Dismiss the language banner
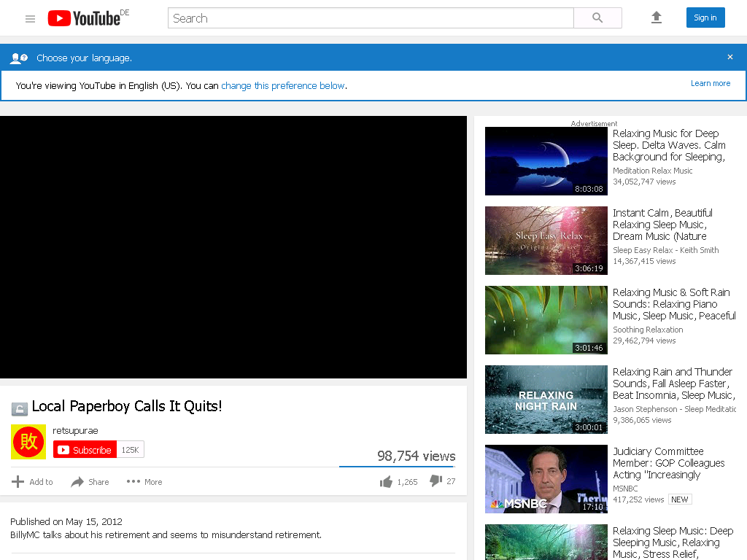The image size is (747, 560). click(x=729, y=57)
